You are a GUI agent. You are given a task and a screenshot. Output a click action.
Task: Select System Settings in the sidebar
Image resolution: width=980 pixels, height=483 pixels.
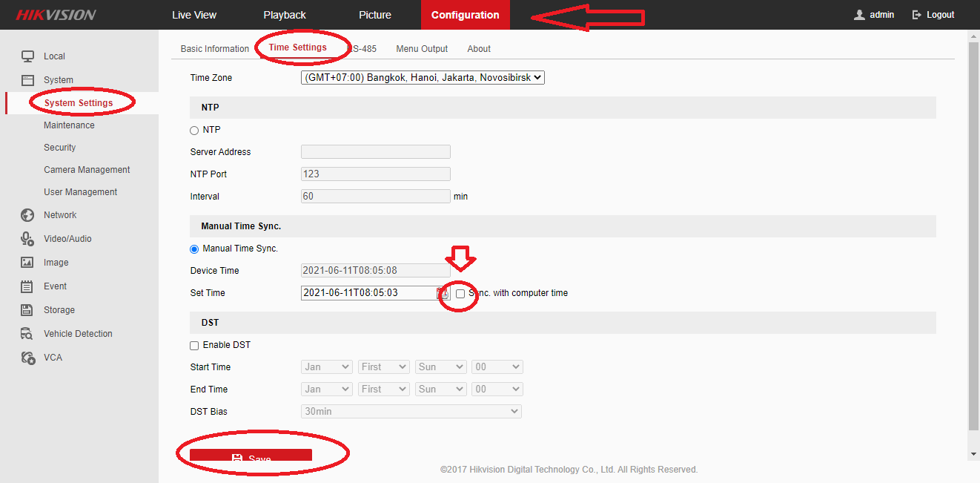[79, 103]
